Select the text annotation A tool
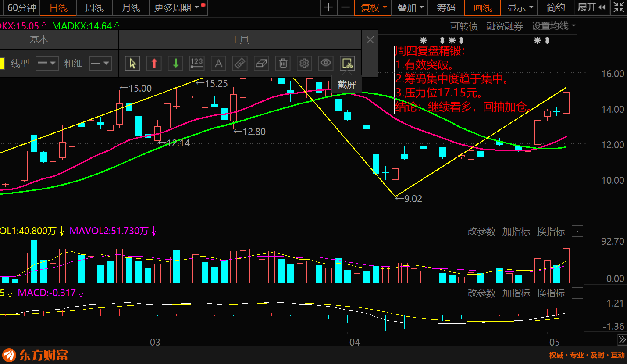627x364 pixels. click(x=218, y=63)
